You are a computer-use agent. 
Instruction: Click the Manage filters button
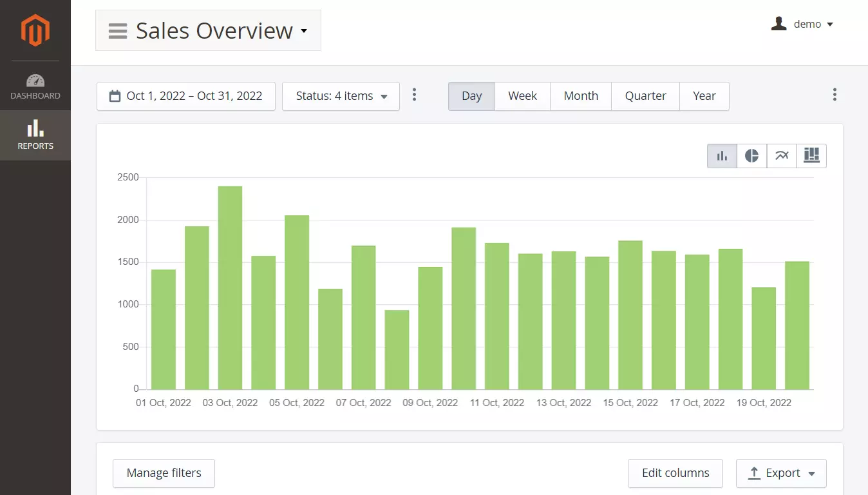click(164, 473)
